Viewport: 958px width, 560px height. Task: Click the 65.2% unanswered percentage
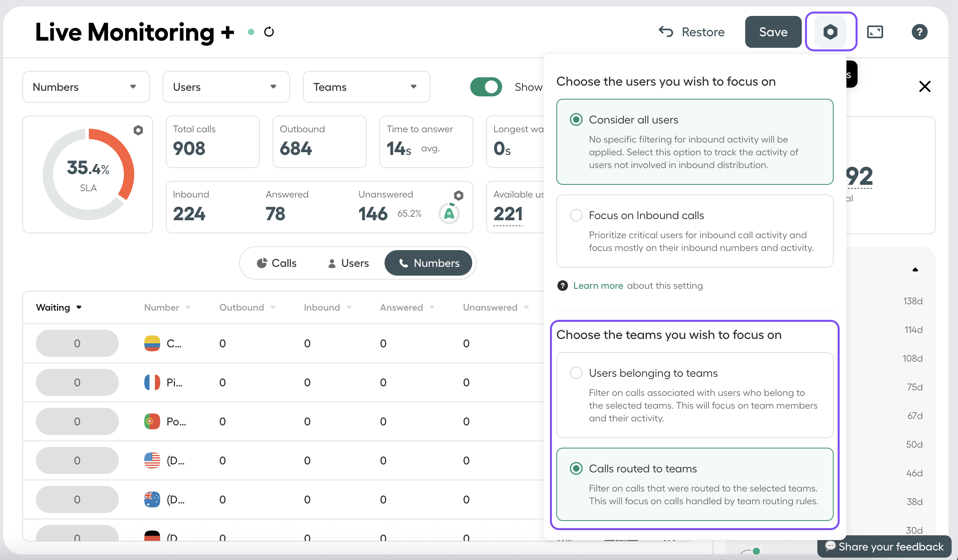click(x=409, y=213)
